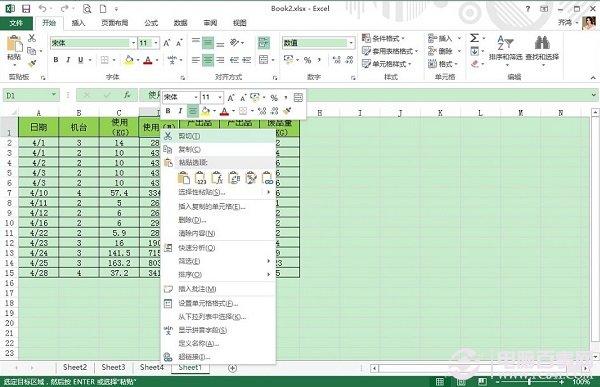This screenshot has width=600, height=387.
Task: Switch to the Data ribbon tab
Action: pos(180,23)
